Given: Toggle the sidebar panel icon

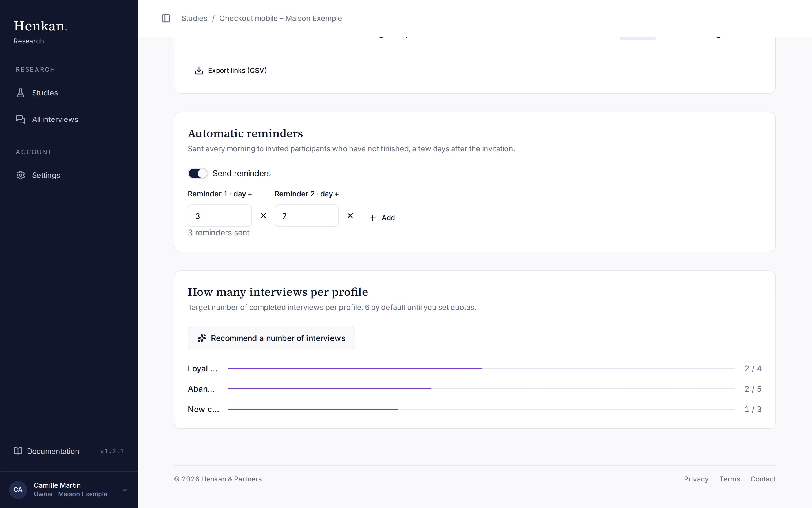Looking at the screenshot, I should 166,18.
